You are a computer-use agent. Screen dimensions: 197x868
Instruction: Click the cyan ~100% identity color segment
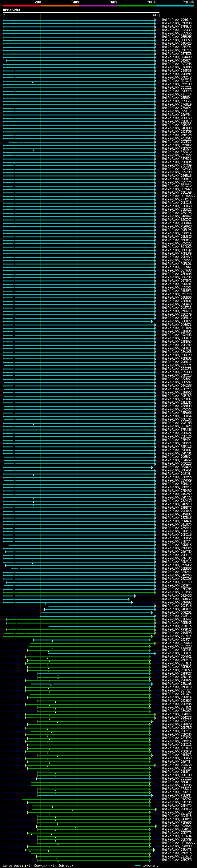[x=175, y=6]
